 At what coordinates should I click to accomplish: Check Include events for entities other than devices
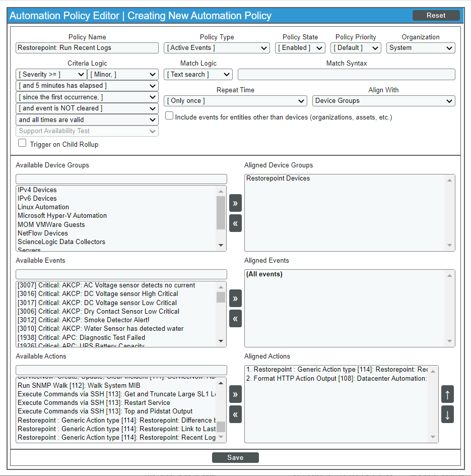click(169, 116)
